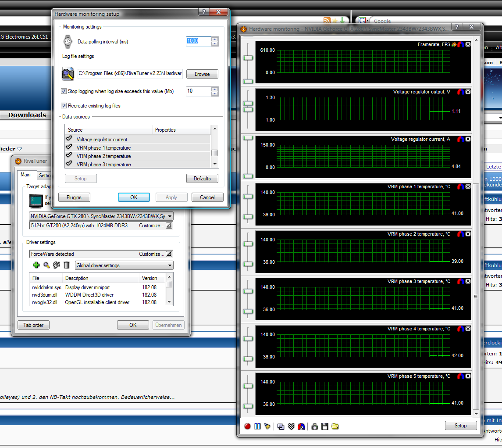Click the magnet icon on Voltage regulator output graph

tap(461, 92)
